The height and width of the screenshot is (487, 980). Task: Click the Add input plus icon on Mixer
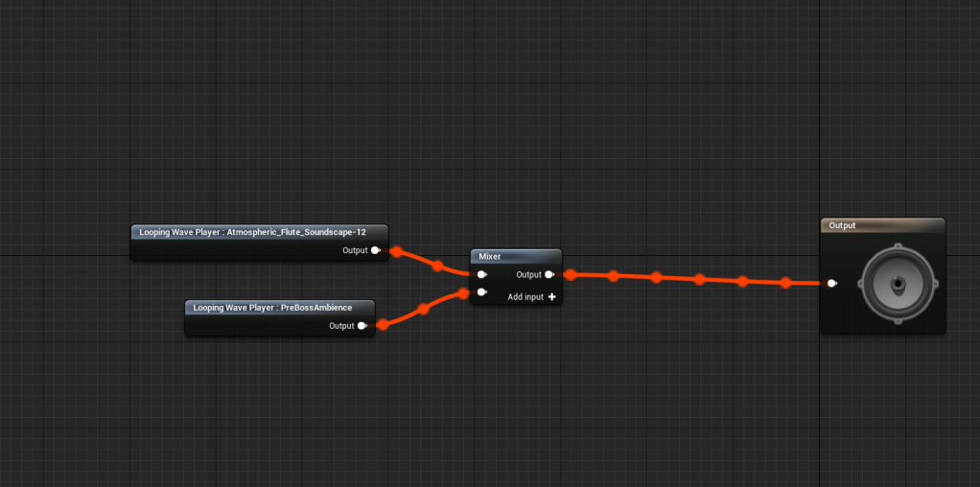pyautogui.click(x=551, y=297)
